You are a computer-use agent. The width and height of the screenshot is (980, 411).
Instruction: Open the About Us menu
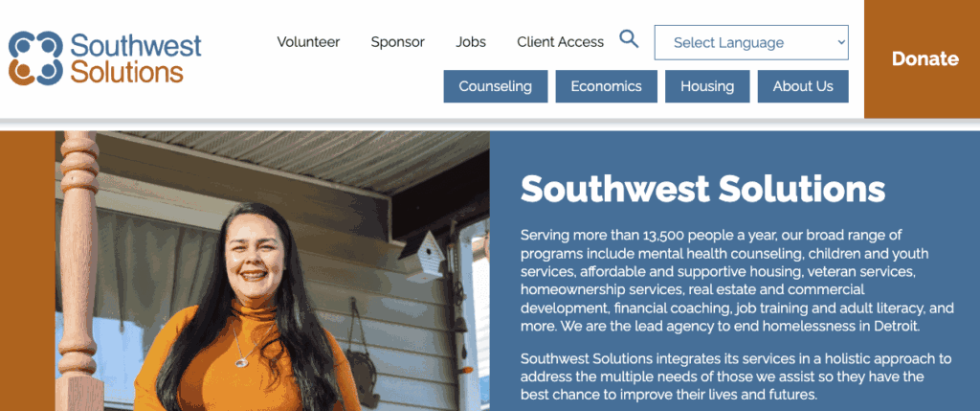pyautogui.click(x=803, y=86)
